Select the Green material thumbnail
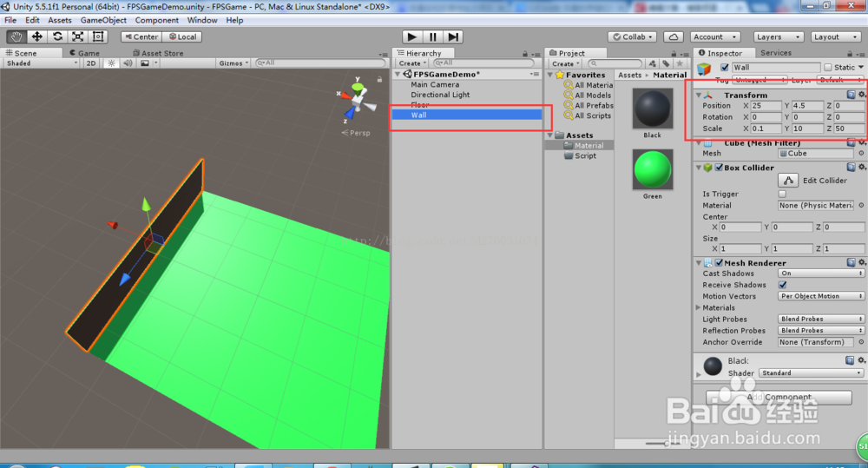 pyautogui.click(x=653, y=169)
